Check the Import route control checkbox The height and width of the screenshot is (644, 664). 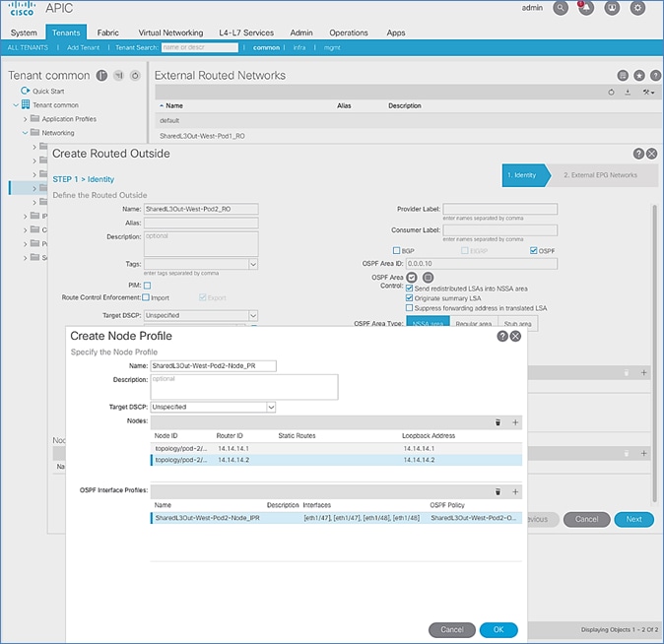pyautogui.click(x=146, y=297)
